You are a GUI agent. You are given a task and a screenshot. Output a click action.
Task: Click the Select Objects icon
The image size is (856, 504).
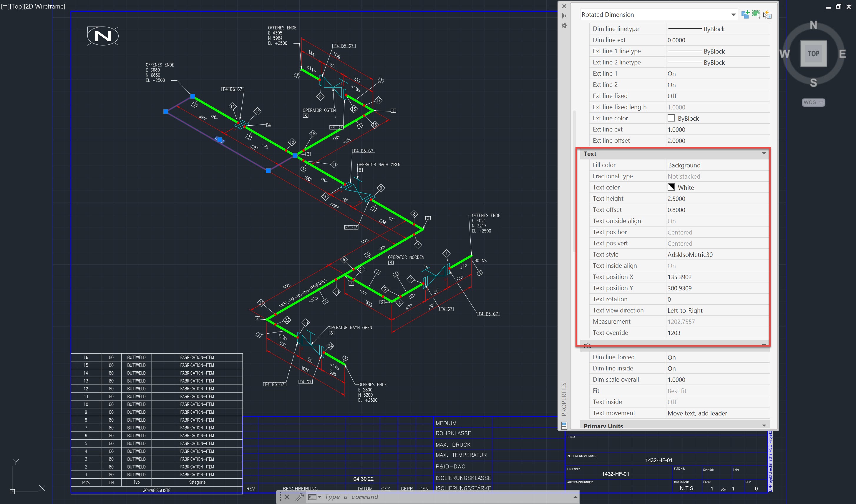click(x=756, y=15)
